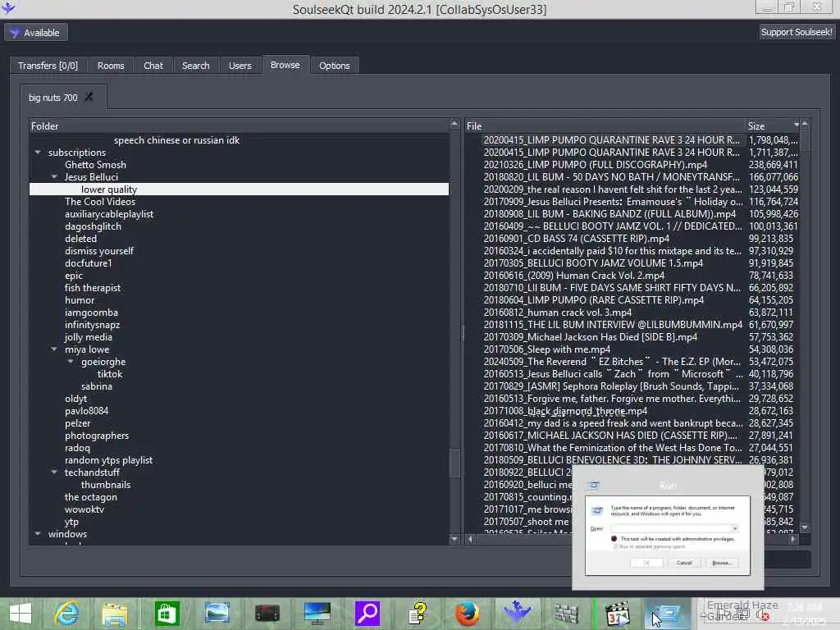This screenshot has width=840, height=630.
Task: Open the brick wall firewall taskbar icon
Action: point(567,614)
